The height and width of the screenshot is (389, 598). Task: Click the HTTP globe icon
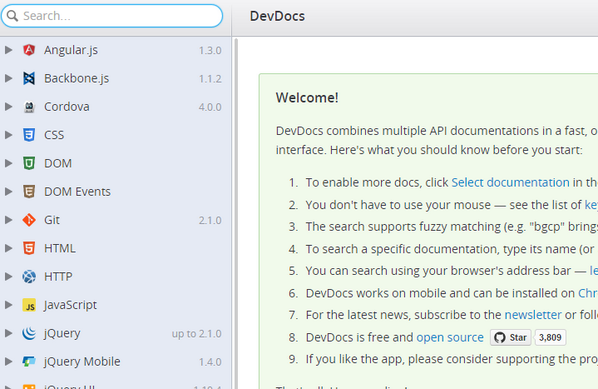29,276
